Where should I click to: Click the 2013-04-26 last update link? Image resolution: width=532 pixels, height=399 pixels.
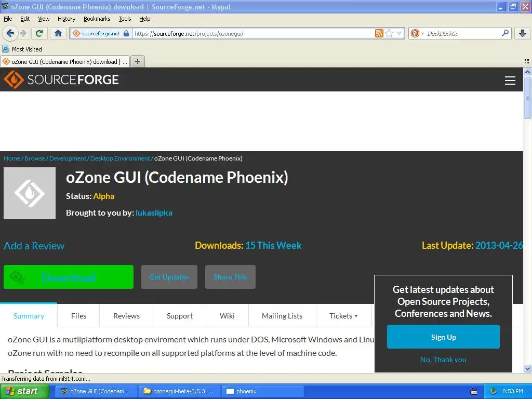[499, 245]
